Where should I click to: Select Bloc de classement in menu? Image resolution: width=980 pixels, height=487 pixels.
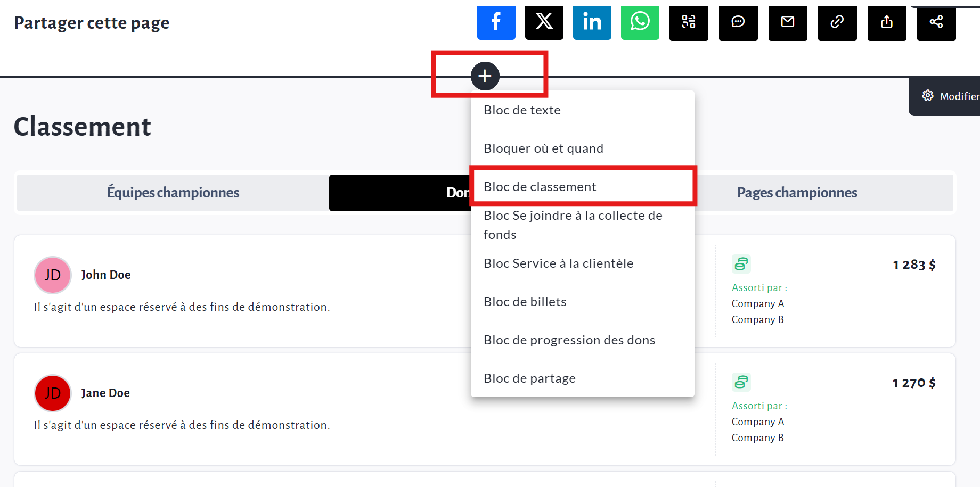click(x=540, y=187)
